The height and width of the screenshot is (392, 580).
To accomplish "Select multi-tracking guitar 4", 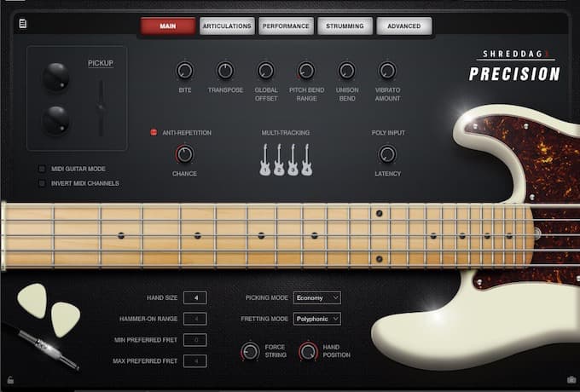I will [307, 159].
